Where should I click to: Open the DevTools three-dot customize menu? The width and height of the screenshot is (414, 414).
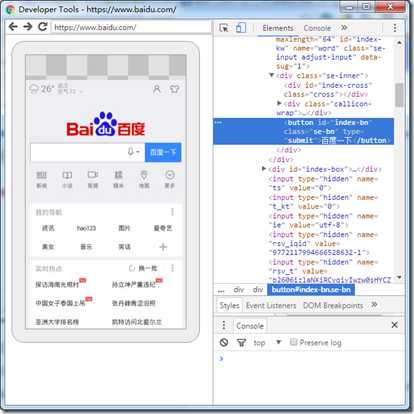point(395,28)
